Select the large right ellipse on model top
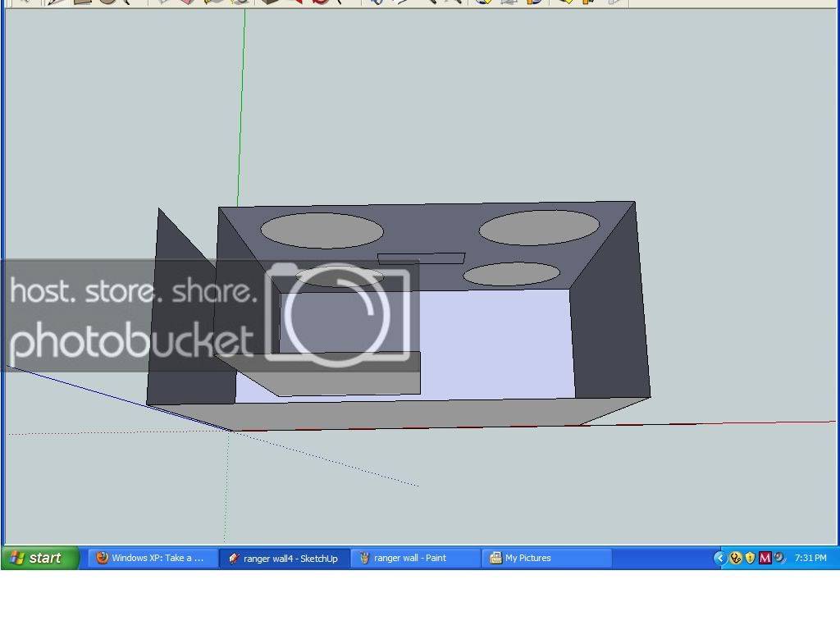Viewport: 840px width, 630px height. (539, 228)
